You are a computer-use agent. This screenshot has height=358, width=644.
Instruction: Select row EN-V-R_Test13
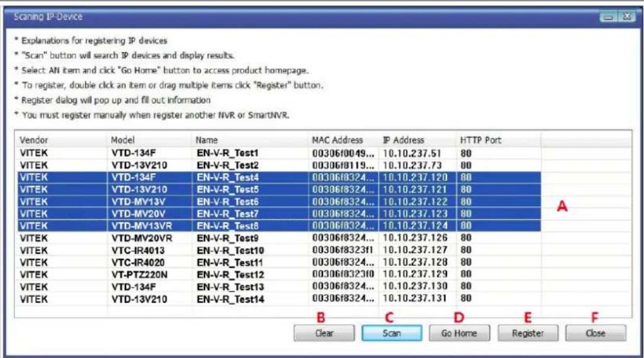pyautogui.click(x=278, y=286)
